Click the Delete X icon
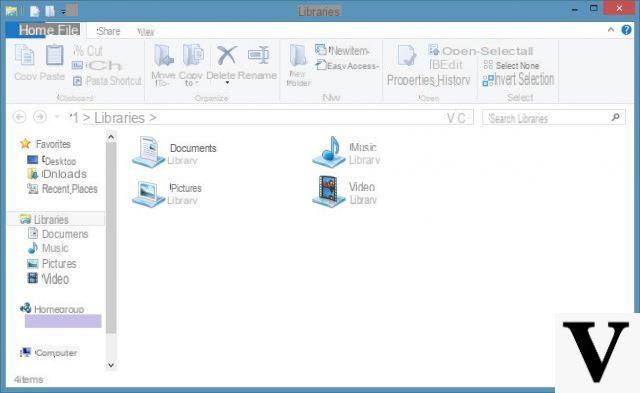 pos(227,56)
